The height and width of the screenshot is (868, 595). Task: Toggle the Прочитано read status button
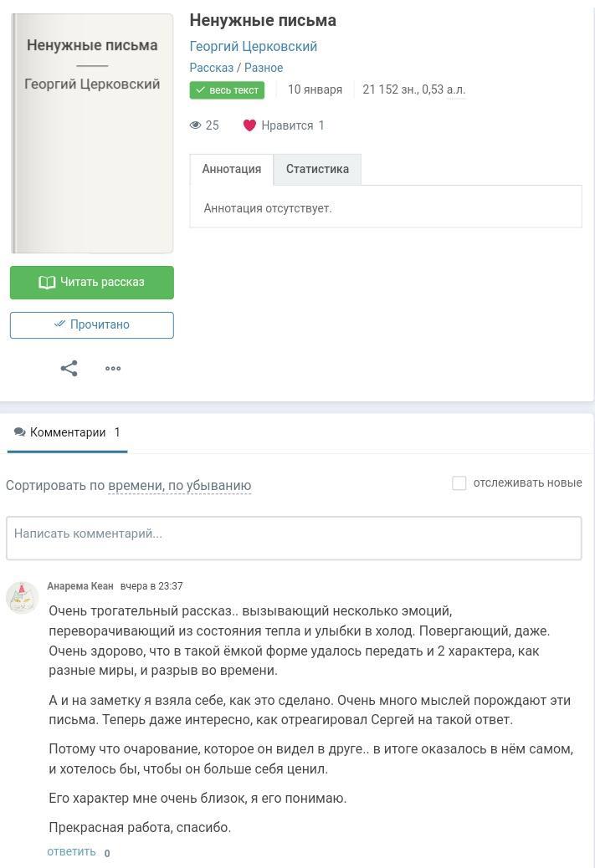(x=92, y=325)
